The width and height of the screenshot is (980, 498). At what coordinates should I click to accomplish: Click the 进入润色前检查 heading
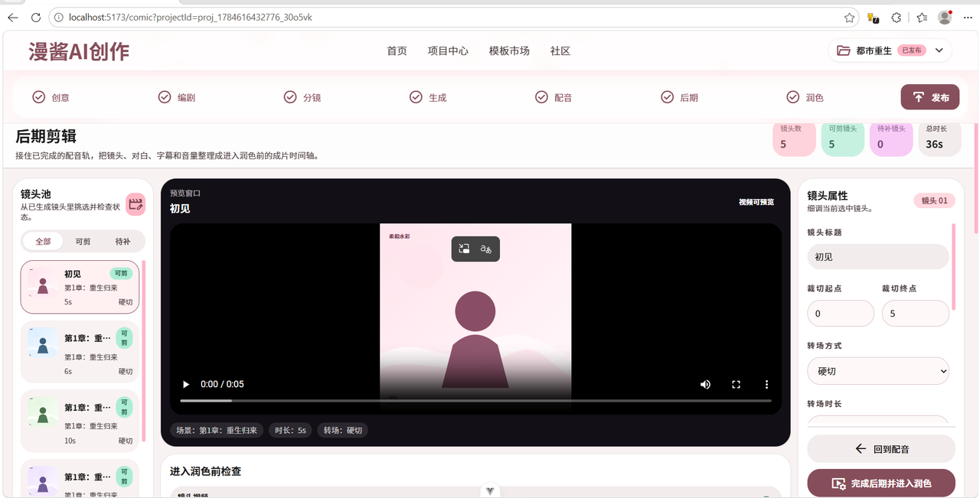pos(205,471)
